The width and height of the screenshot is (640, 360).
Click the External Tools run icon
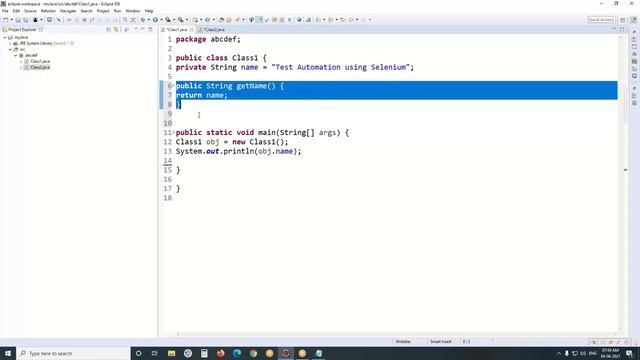pyautogui.click(x=180, y=20)
